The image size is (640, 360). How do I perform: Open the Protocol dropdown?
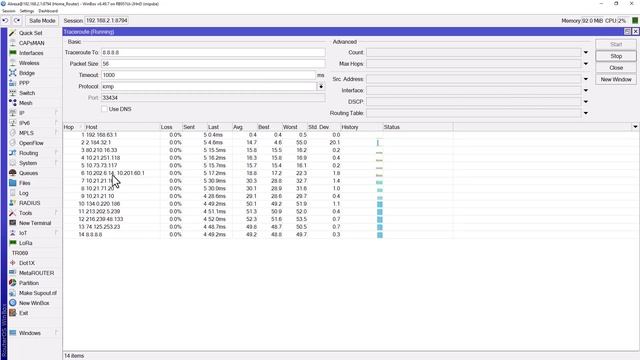pos(321,87)
